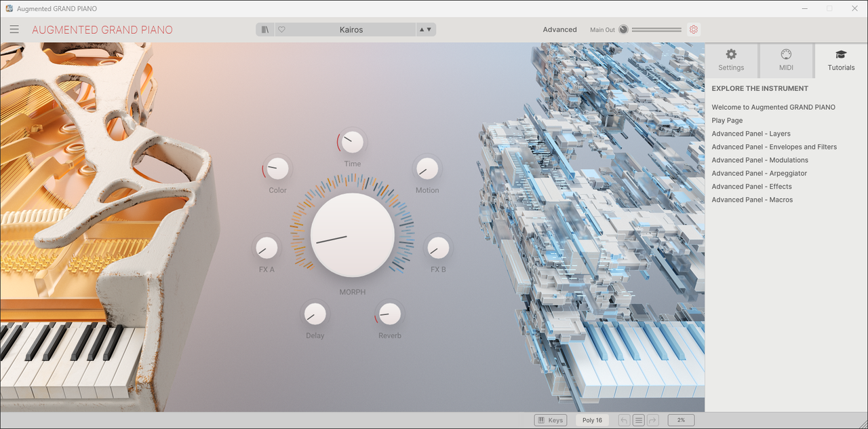Toggle the red gear side panel icon
This screenshot has width=868, height=429.
click(x=693, y=30)
